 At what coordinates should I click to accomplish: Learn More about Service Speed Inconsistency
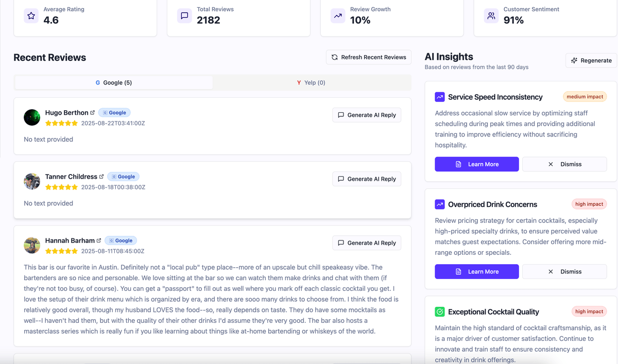tap(477, 164)
